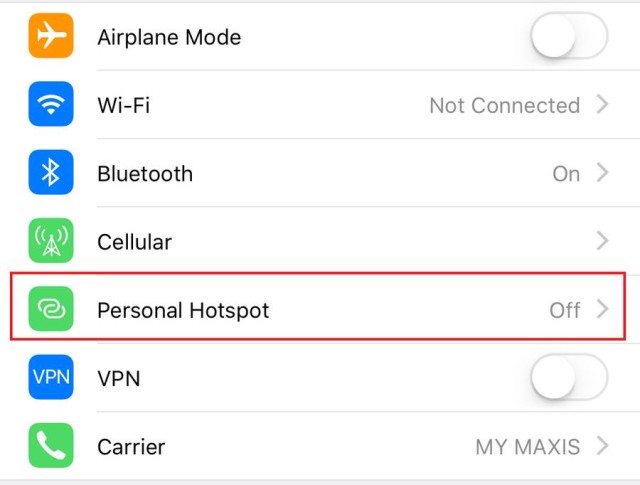Turn on the Airplane Mode switch
Image resolution: width=640 pixels, height=485 pixels.
pyautogui.click(x=569, y=36)
